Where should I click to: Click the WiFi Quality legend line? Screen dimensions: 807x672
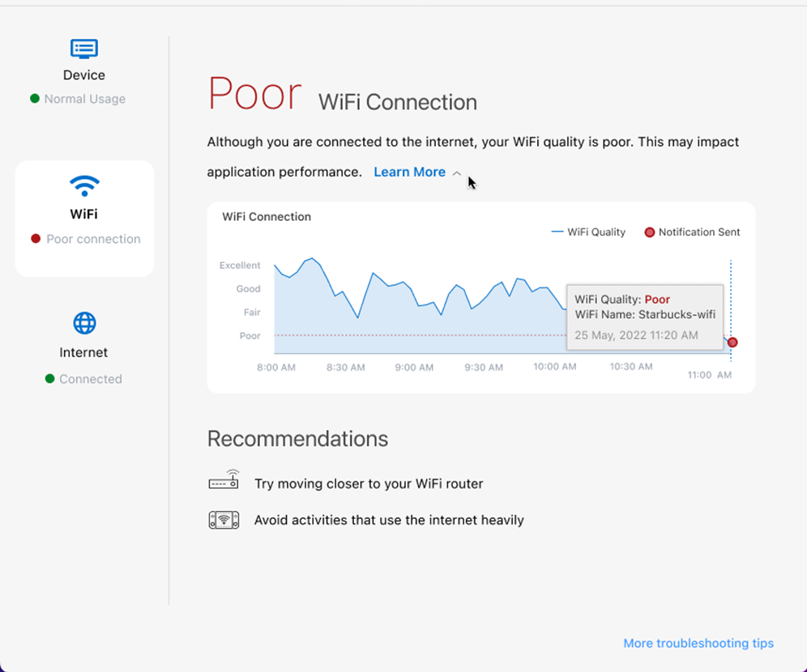pos(557,232)
